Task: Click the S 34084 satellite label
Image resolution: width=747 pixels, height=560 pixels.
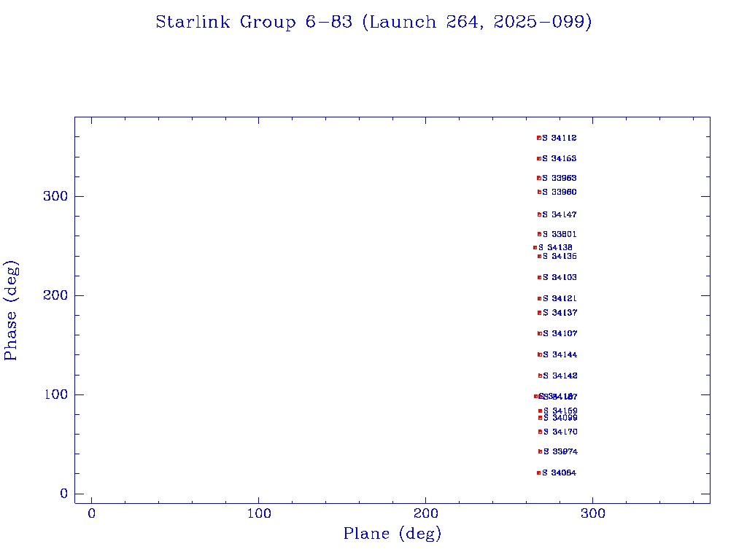Action: point(560,472)
